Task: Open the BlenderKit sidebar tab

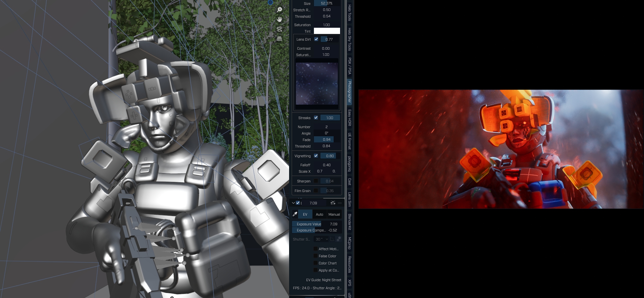Action: 349,222
